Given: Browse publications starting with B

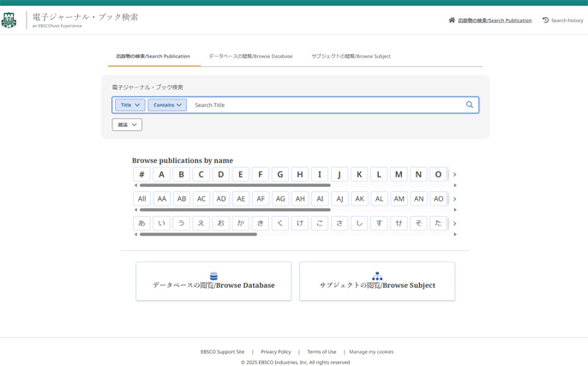Looking at the screenshot, I should (x=182, y=174).
